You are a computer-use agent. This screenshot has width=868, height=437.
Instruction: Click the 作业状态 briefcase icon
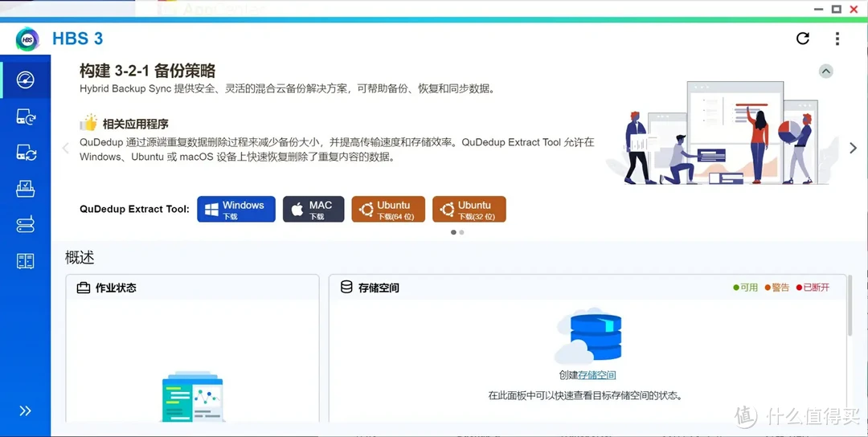[84, 288]
